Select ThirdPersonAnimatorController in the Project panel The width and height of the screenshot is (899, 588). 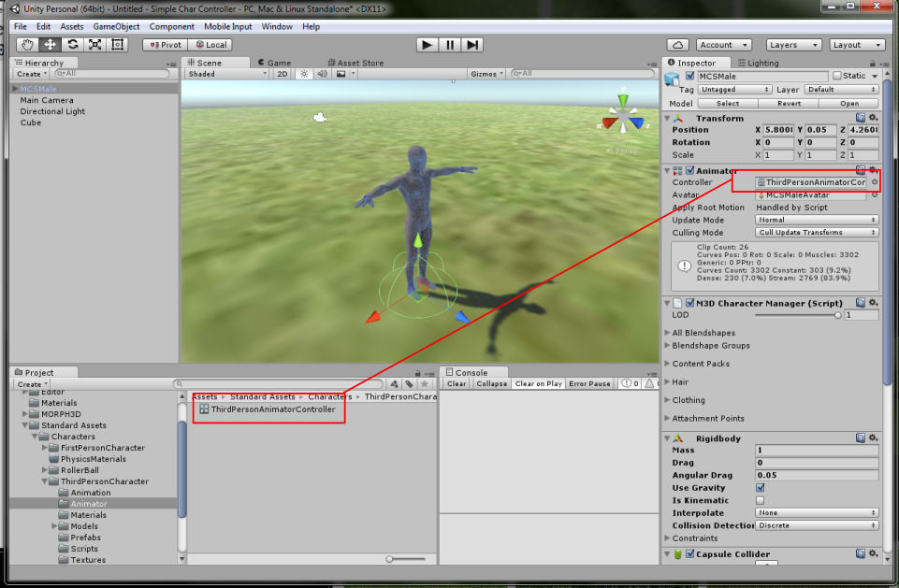point(273,407)
